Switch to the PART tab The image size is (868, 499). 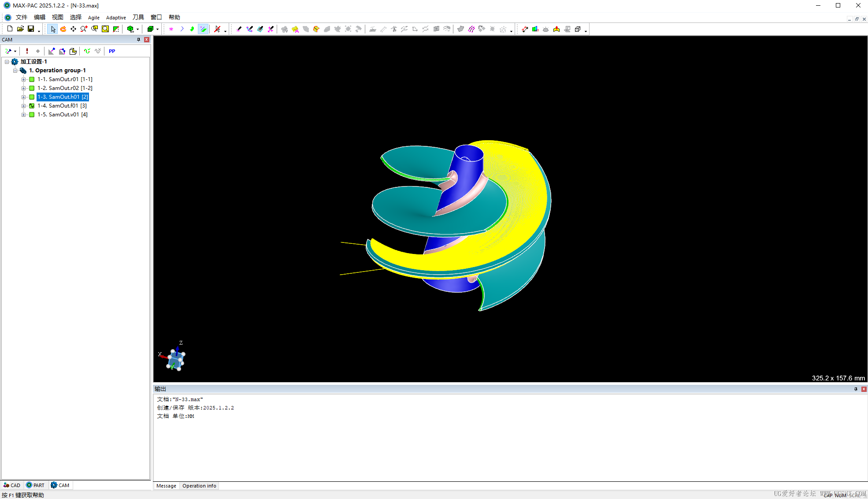[x=35, y=485]
